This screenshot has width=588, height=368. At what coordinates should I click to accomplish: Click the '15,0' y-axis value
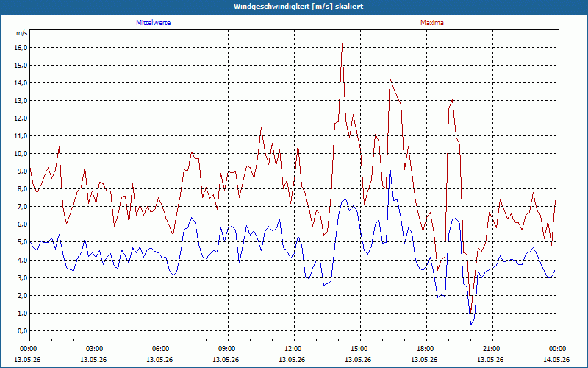click(21, 65)
